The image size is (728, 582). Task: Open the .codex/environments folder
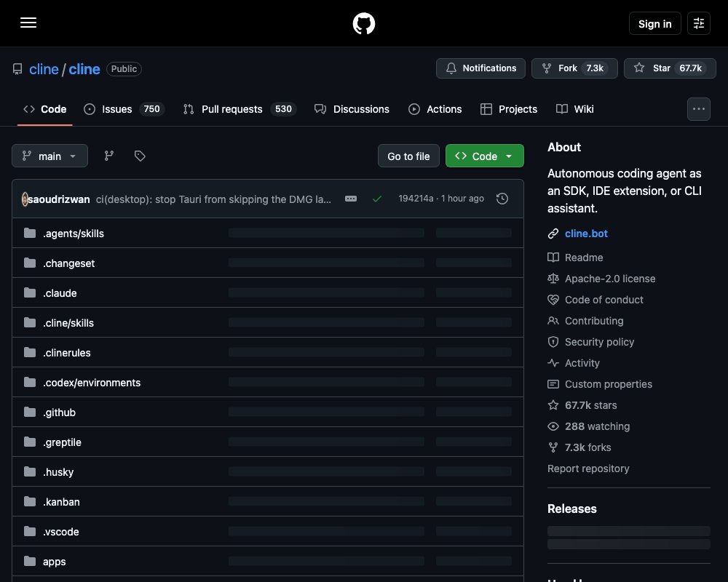(92, 383)
